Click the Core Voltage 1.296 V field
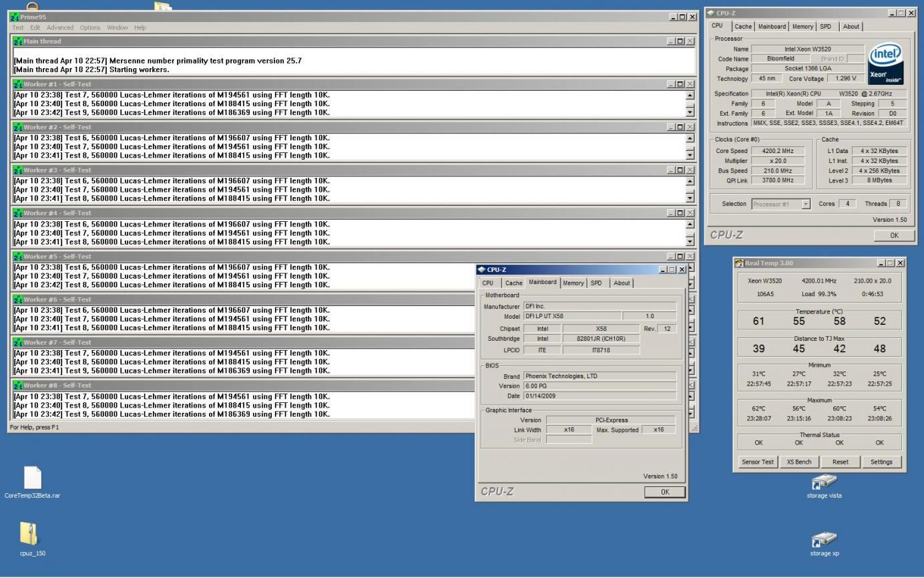 tap(845, 79)
